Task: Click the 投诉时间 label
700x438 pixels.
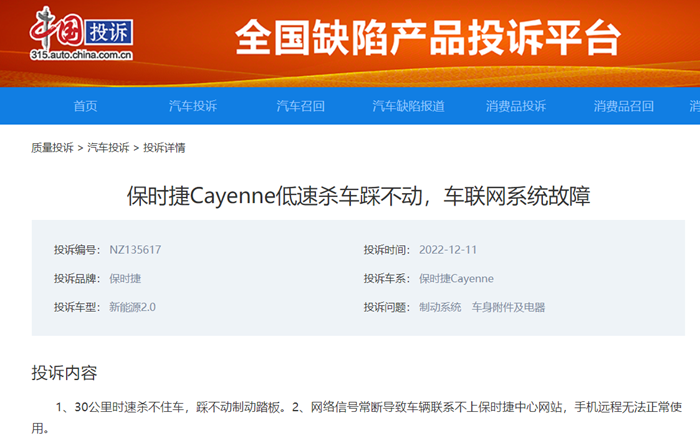Action: click(387, 250)
